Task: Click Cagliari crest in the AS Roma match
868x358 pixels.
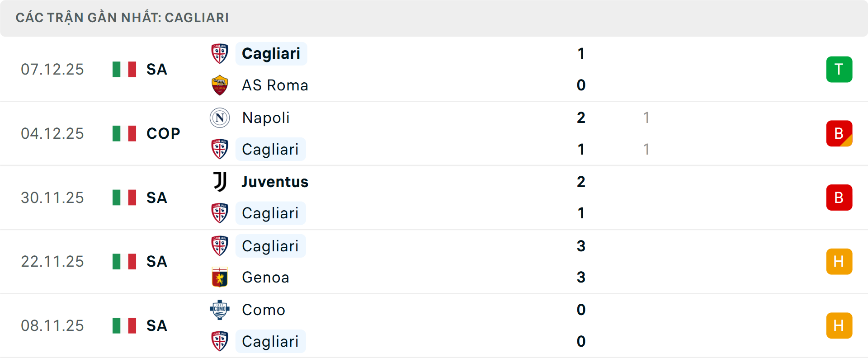Action: pyautogui.click(x=220, y=54)
